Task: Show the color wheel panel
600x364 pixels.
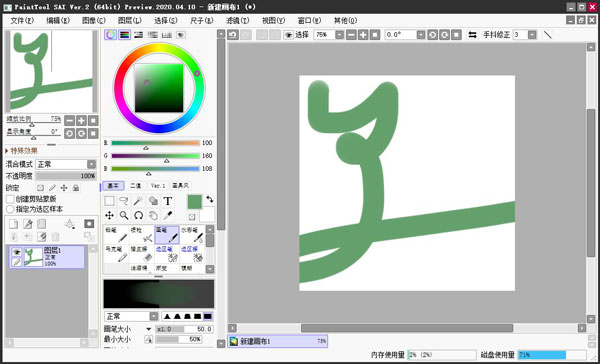Action: (x=110, y=35)
